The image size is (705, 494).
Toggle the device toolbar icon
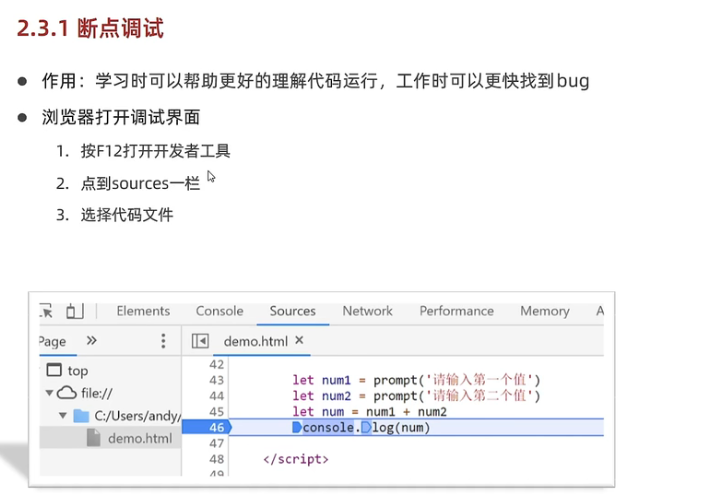[x=75, y=311]
